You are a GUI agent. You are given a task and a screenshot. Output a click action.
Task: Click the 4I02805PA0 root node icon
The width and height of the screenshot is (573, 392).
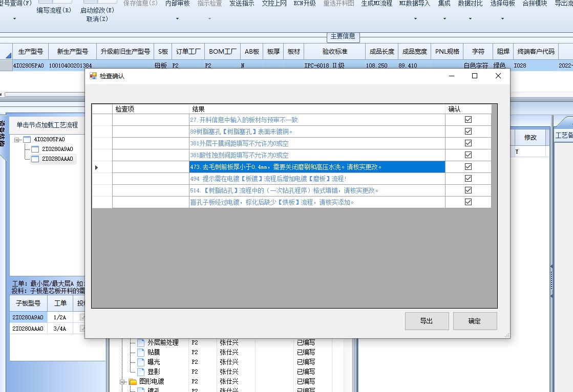point(27,139)
